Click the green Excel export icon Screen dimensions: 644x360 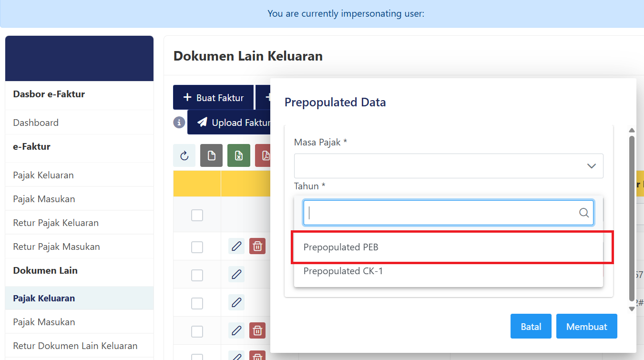pos(239,156)
